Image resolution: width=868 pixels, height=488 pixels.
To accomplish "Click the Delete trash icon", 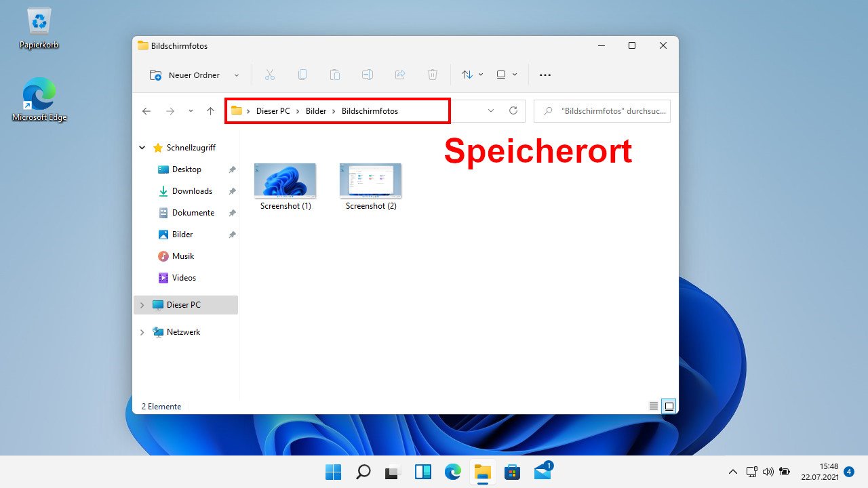I will 433,75.
